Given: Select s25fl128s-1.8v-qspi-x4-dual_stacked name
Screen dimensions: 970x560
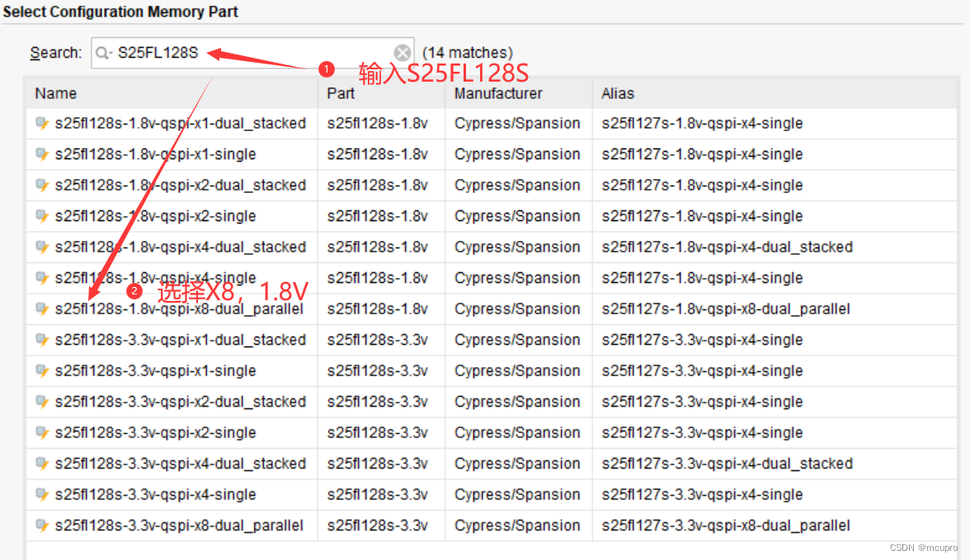Looking at the screenshot, I should point(180,247).
